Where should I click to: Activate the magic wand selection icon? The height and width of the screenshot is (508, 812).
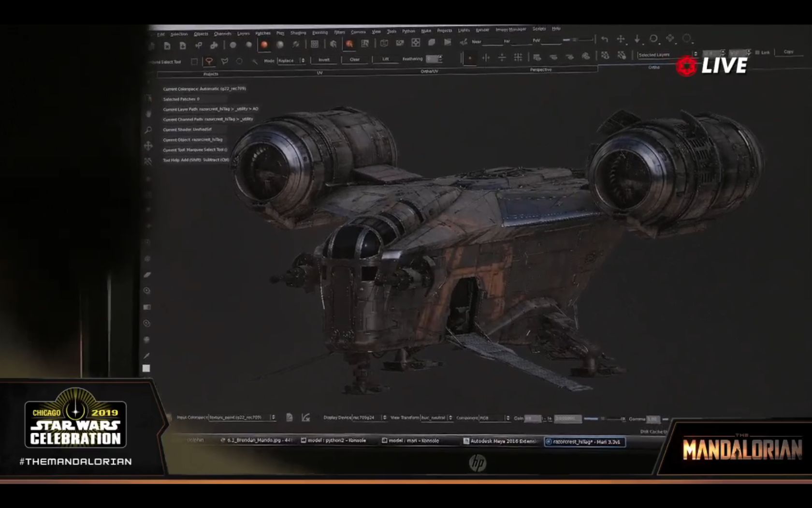(254, 61)
